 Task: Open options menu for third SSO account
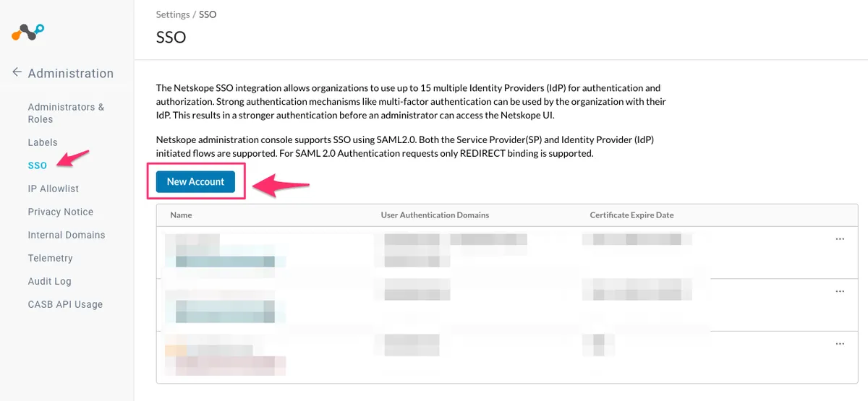tap(840, 344)
